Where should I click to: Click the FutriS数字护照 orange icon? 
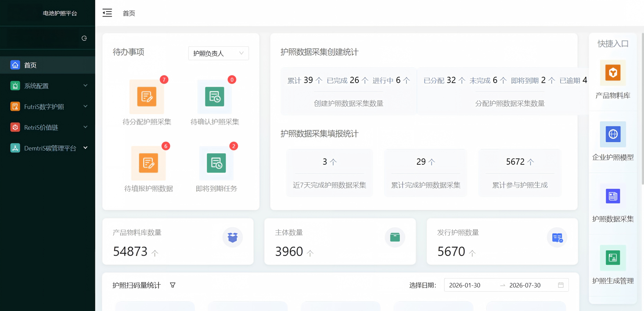15,107
